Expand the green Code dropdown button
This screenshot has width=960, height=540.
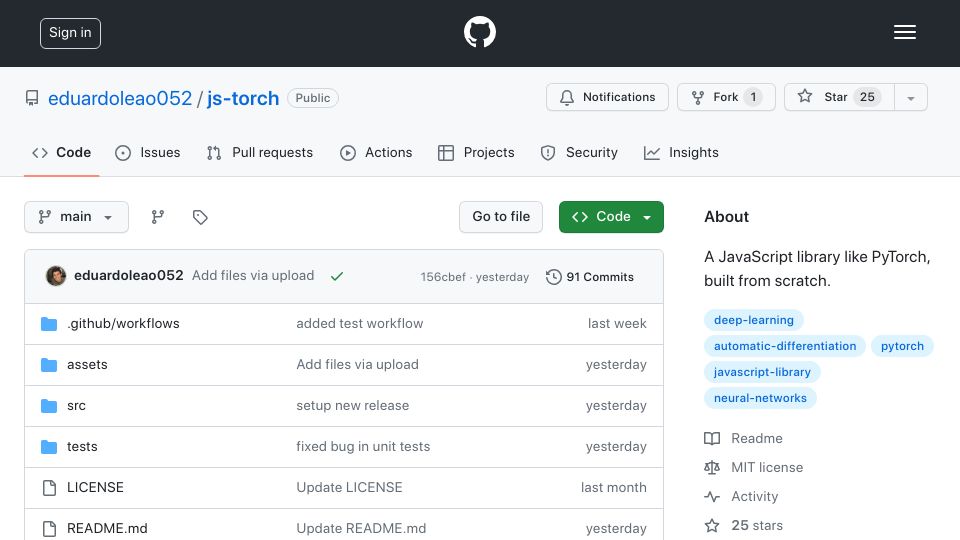click(x=611, y=217)
